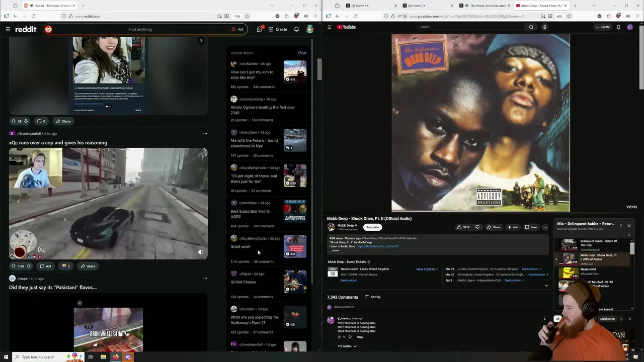Close the Mix playlist panel
Screen dimensions: 644x362
pyautogui.click(x=628, y=226)
